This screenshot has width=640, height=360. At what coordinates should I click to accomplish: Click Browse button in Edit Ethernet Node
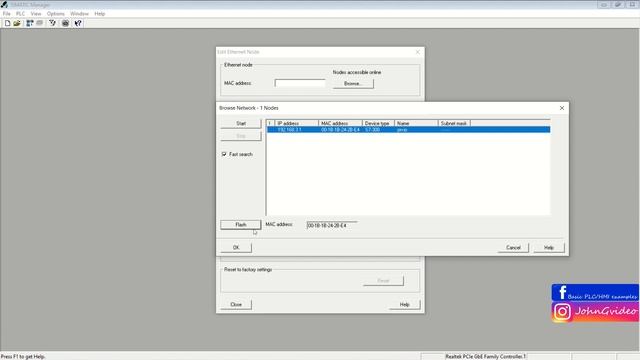coord(353,84)
